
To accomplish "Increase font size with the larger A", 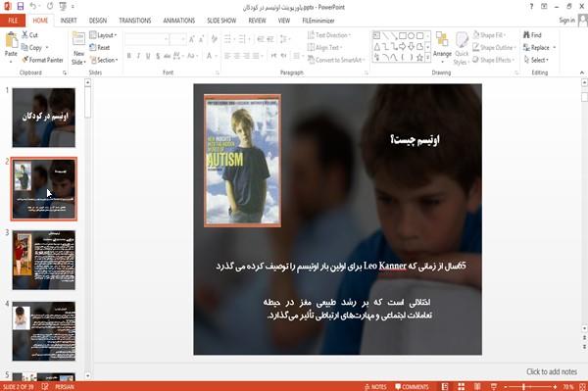I will (192, 38).
